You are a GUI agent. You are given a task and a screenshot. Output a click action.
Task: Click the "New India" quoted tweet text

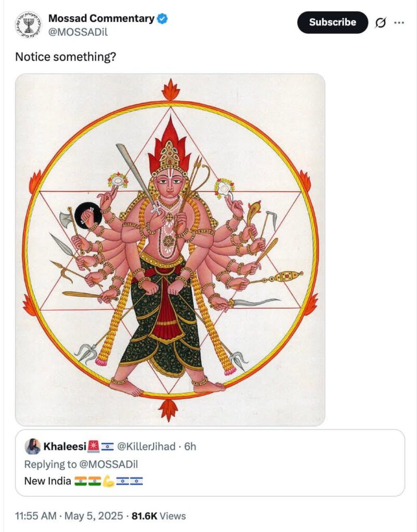(48, 481)
